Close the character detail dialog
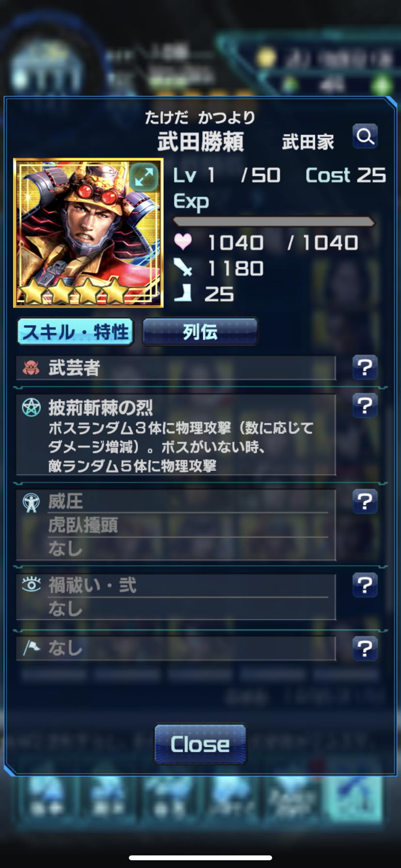Viewport: 401px width, 868px height. (200, 744)
